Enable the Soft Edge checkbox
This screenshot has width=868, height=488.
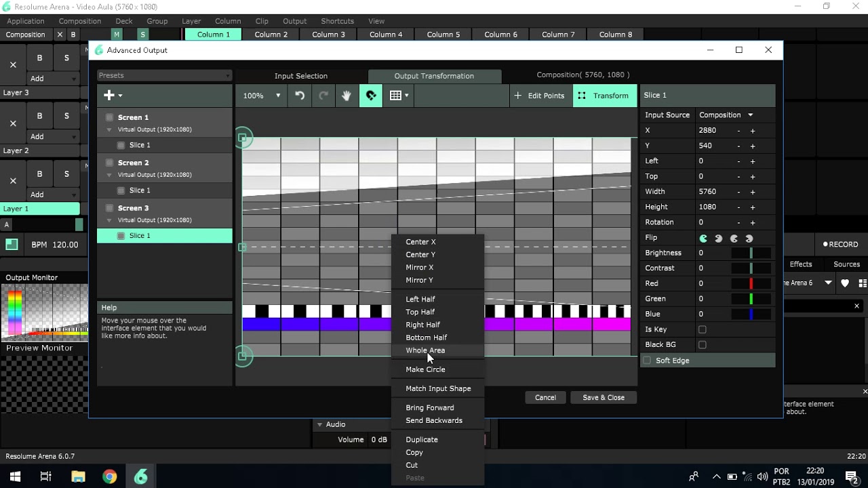pyautogui.click(x=647, y=361)
